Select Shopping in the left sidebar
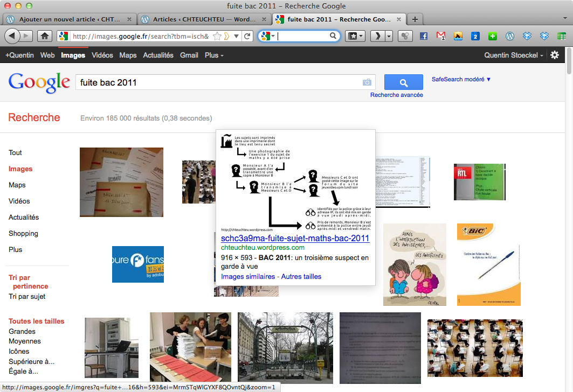Viewport: 573px width, 392px height. point(23,234)
